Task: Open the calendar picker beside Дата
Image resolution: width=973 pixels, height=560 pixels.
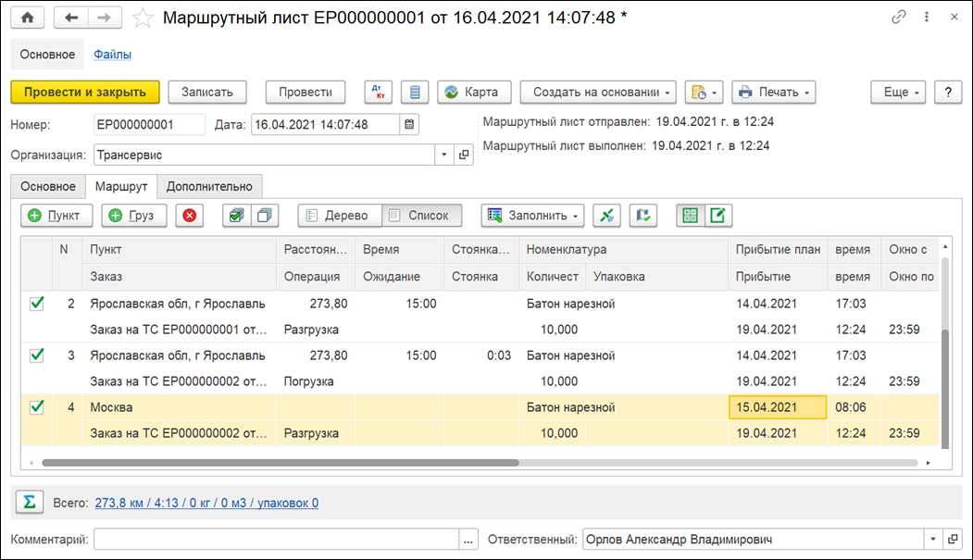Action: [x=409, y=124]
